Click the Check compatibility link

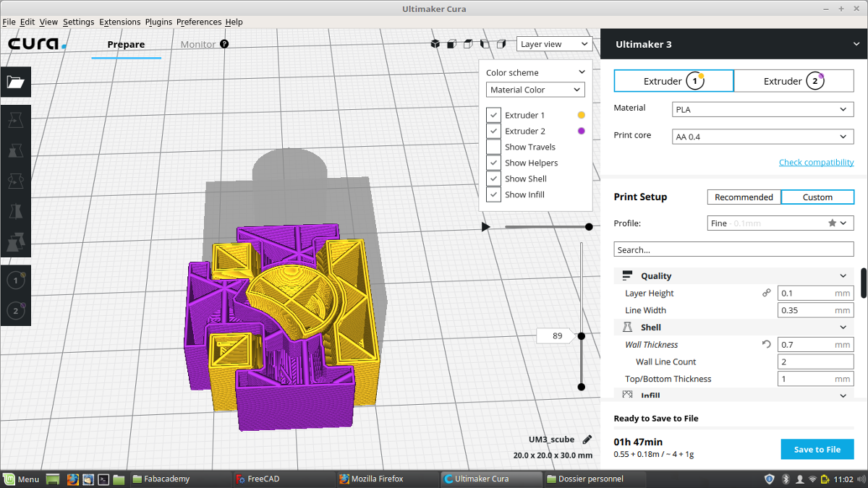pyautogui.click(x=816, y=162)
